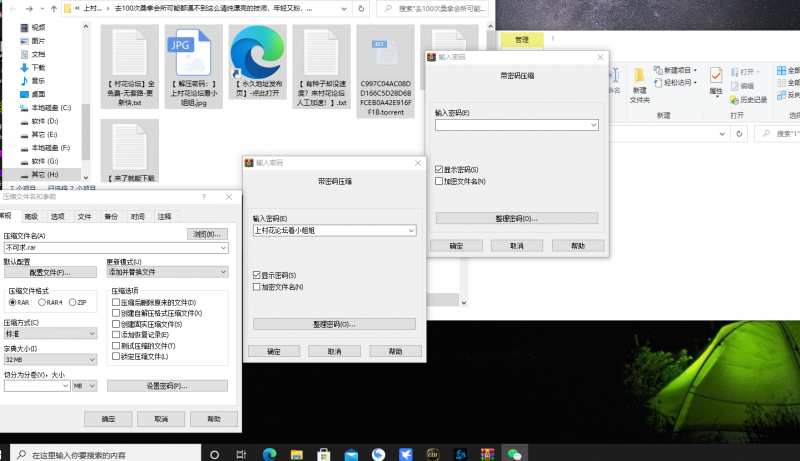The height and width of the screenshot is (461, 800).
Task: Switch to the Advanced (高级) tab
Action: tap(31, 216)
